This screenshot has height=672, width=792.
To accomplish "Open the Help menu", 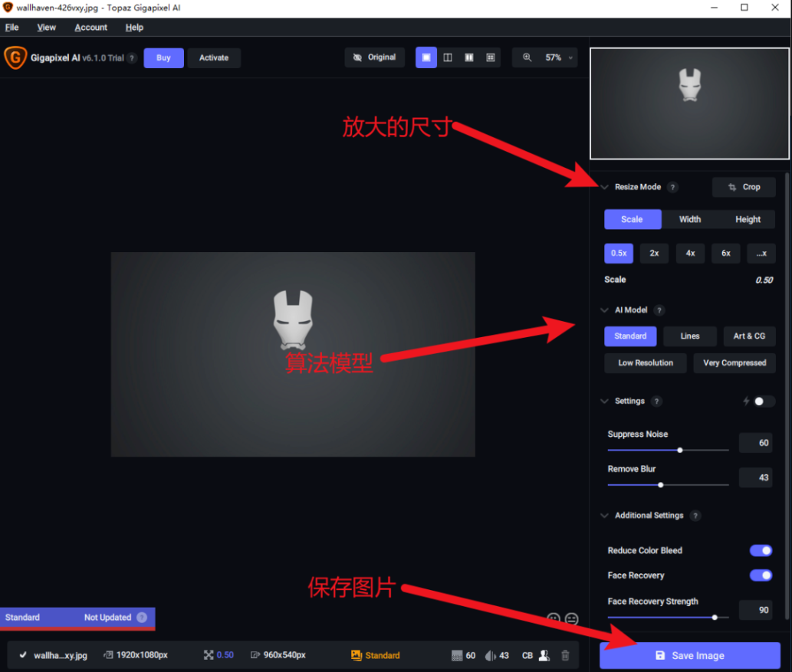I will (x=134, y=28).
